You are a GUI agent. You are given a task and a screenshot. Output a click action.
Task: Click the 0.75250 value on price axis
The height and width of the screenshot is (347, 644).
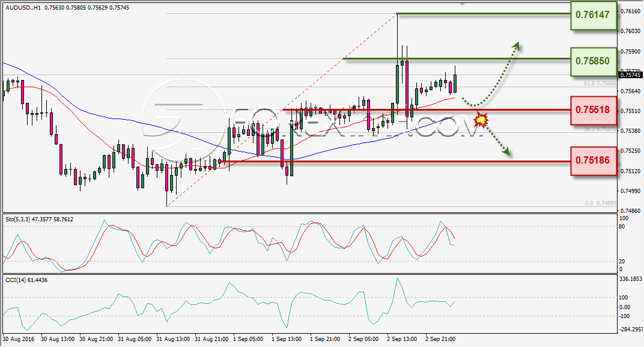tap(630, 151)
